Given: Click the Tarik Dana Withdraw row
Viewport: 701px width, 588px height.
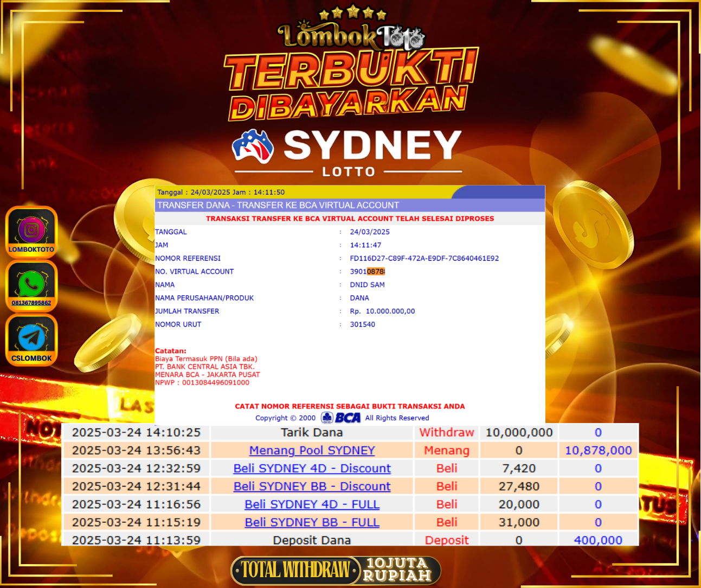Looking at the screenshot, I should (x=312, y=432).
